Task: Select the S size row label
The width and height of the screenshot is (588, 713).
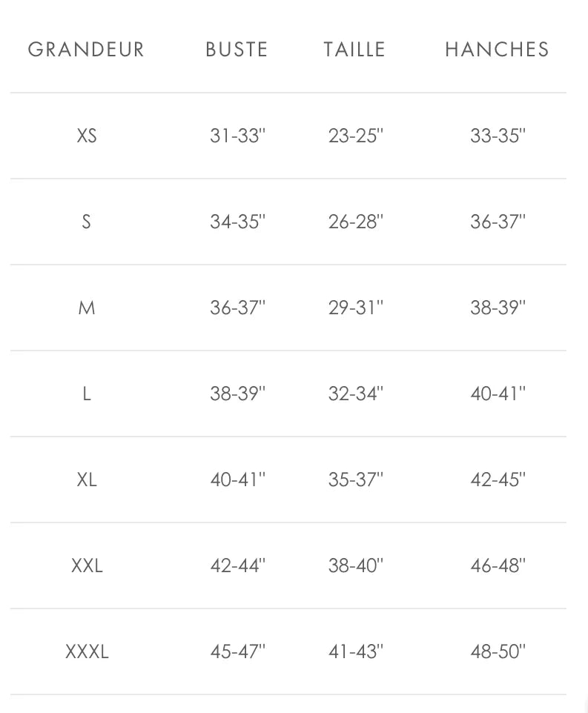Action: point(87,222)
